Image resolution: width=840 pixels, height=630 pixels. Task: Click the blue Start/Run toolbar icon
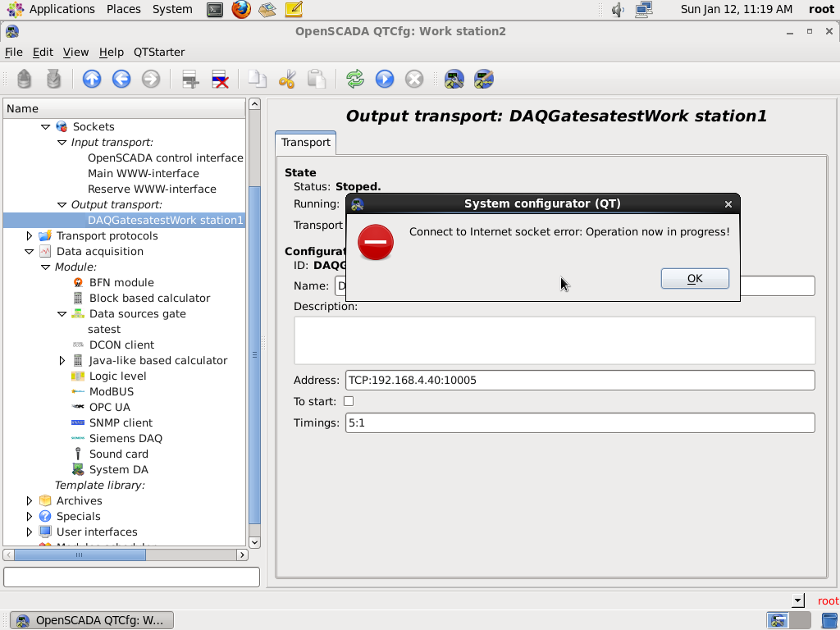click(385, 80)
